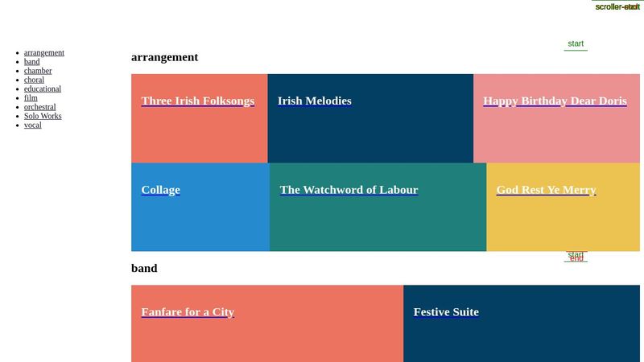Open the arrangement link in sidebar list
644x362 pixels.
coord(43,53)
